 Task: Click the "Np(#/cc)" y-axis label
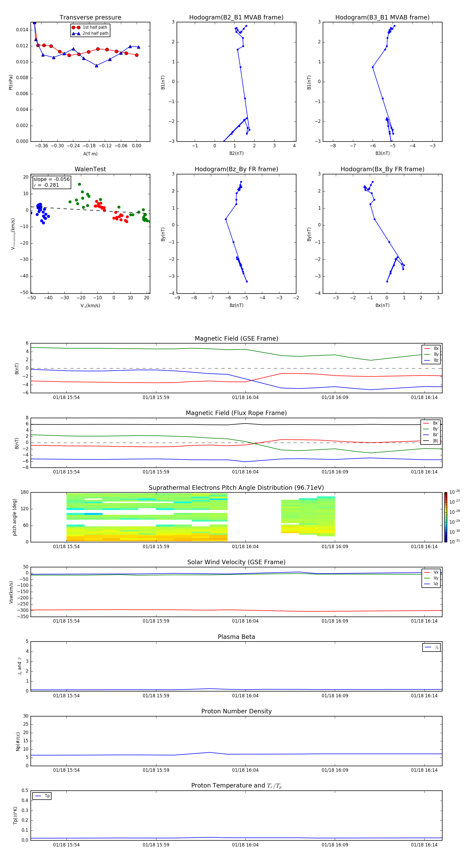(x=18, y=741)
